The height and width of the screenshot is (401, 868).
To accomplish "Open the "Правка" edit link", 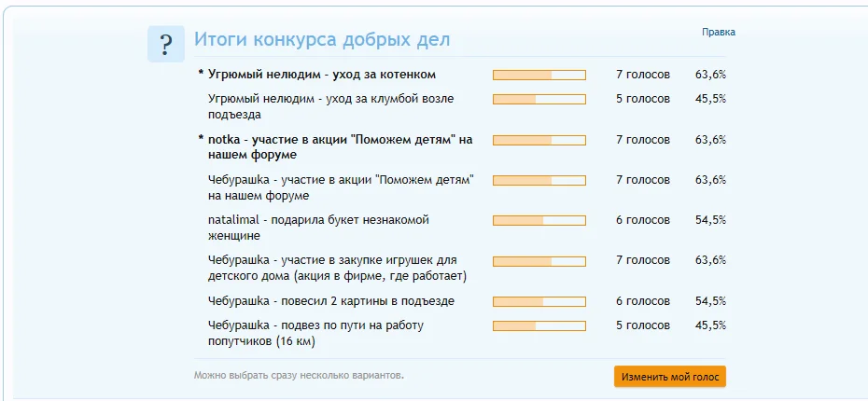I will [718, 32].
